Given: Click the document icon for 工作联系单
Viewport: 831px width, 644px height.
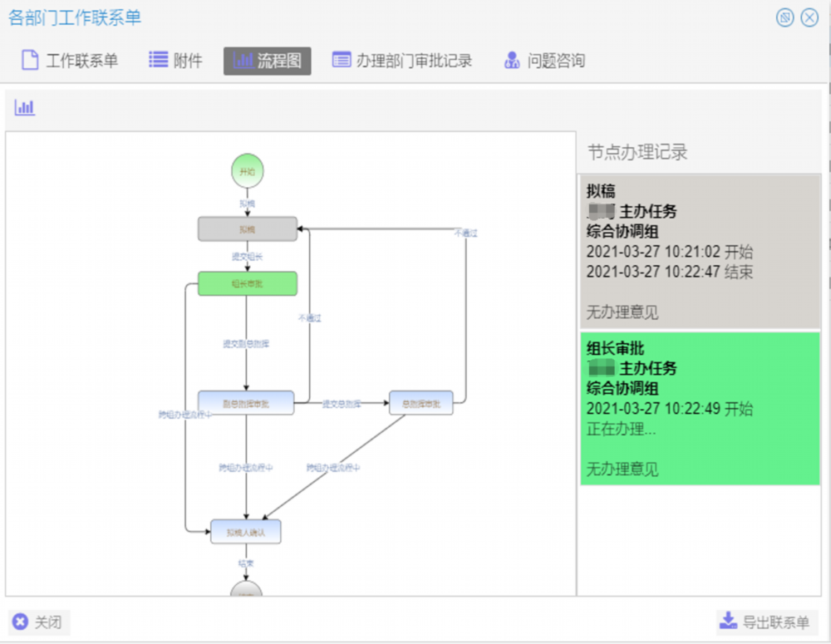Looking at the screenshot, I should [30, 61].
